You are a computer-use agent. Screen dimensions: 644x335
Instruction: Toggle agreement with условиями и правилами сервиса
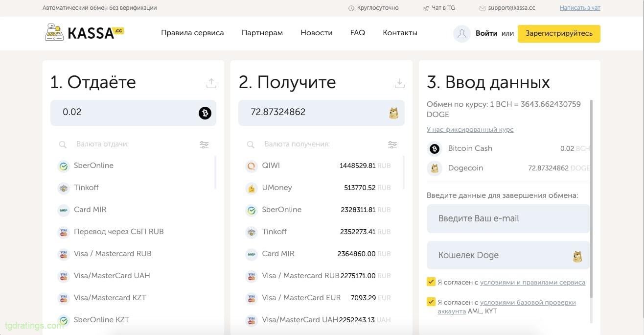point(431,282)
